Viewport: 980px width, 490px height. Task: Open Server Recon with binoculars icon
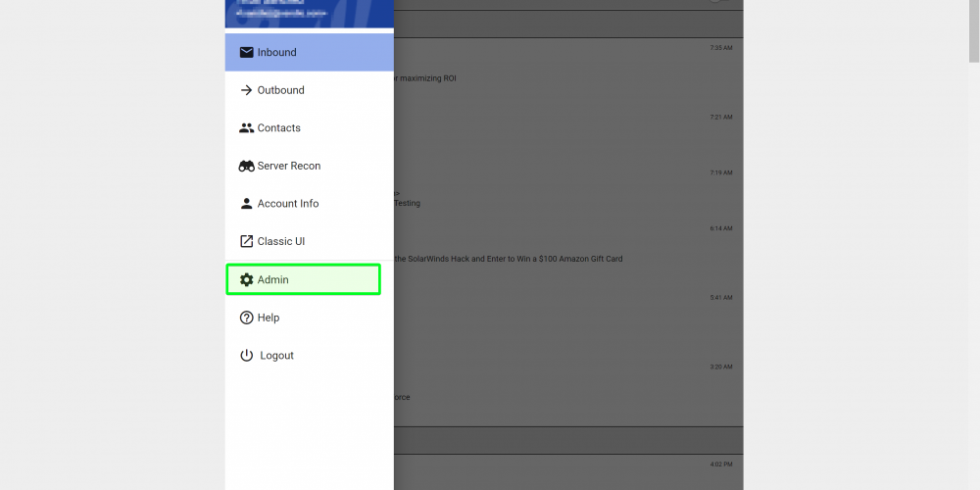(x=310, y=166)
